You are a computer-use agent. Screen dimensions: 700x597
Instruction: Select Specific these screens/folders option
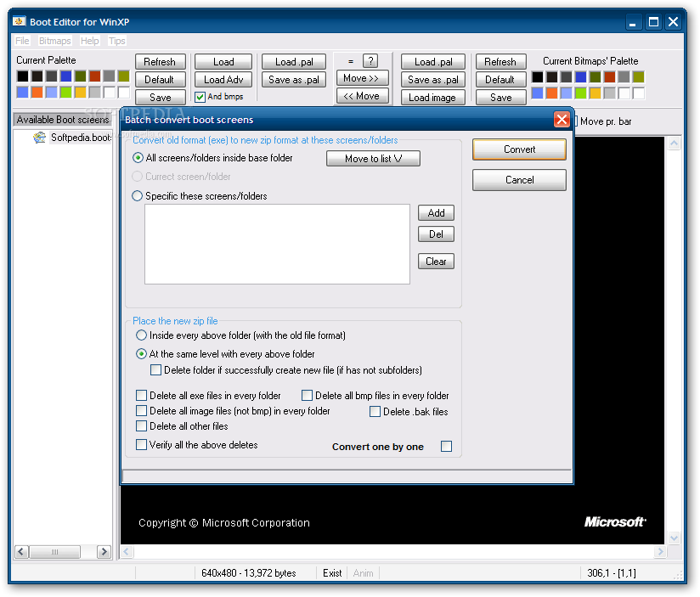138,196
